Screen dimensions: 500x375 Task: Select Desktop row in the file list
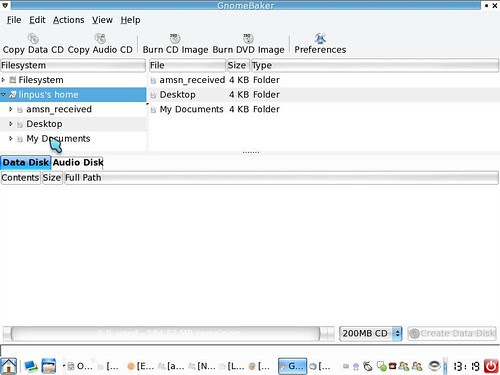324,95
